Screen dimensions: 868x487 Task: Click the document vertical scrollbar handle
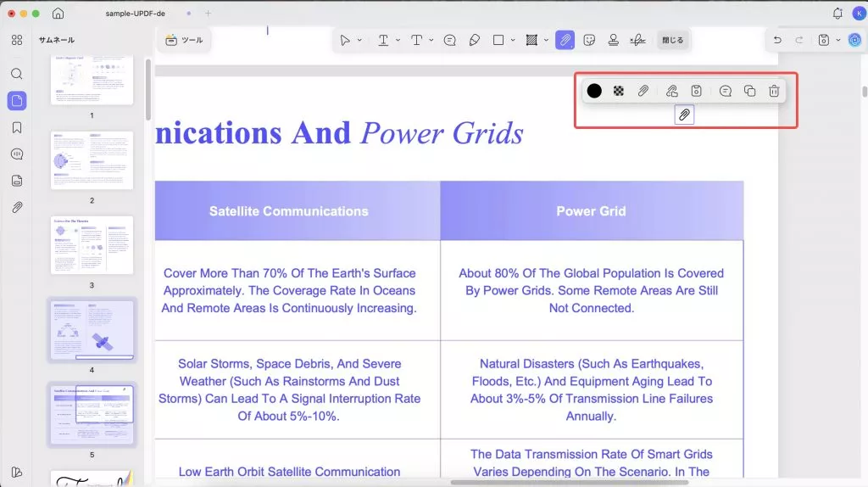click(864, 92)
